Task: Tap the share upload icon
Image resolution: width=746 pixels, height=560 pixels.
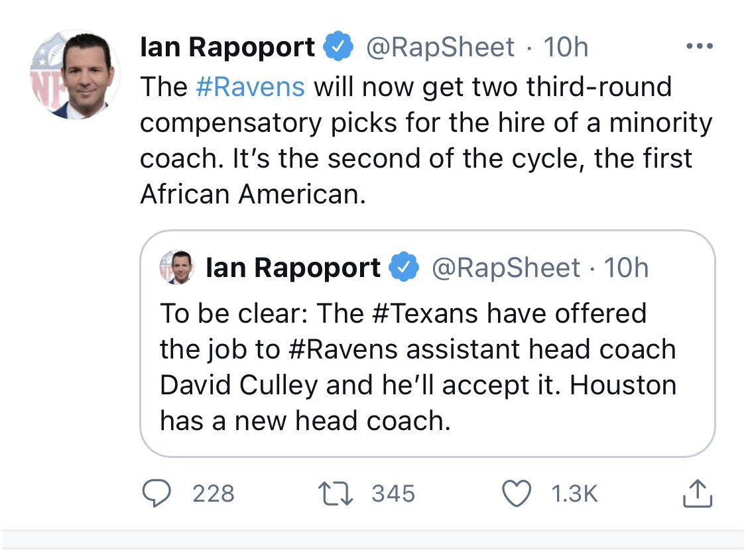Action: 697,494
